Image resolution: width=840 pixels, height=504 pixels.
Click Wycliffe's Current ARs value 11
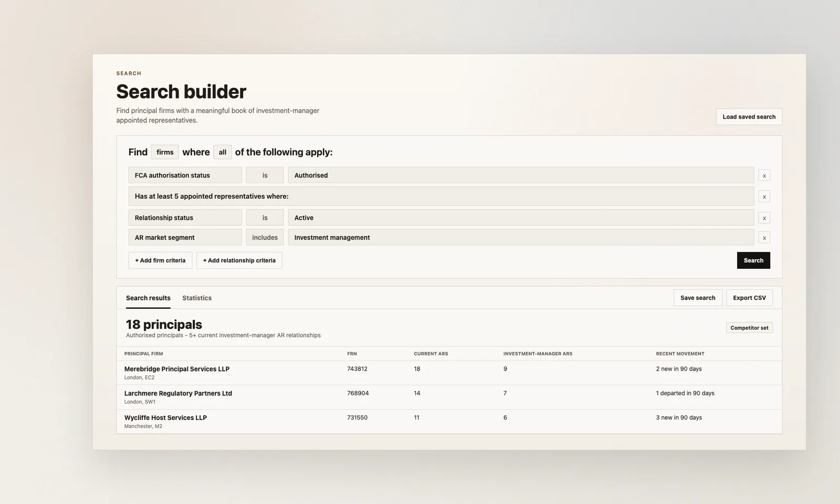pos(416,418)
